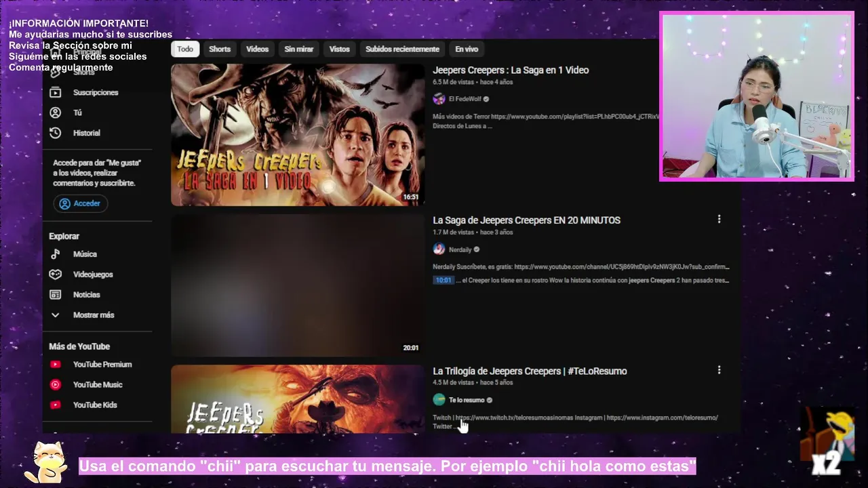This screenshot has height=488, width=868.
Task: Click title Jeepers Creepers : La Saga en 1 Video
Action: click(511, 70)
